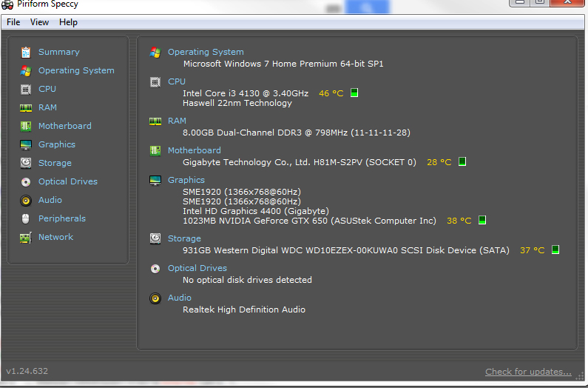Click the CPU temperature value 46 °C
588x388 pixels.
[331, 93]
